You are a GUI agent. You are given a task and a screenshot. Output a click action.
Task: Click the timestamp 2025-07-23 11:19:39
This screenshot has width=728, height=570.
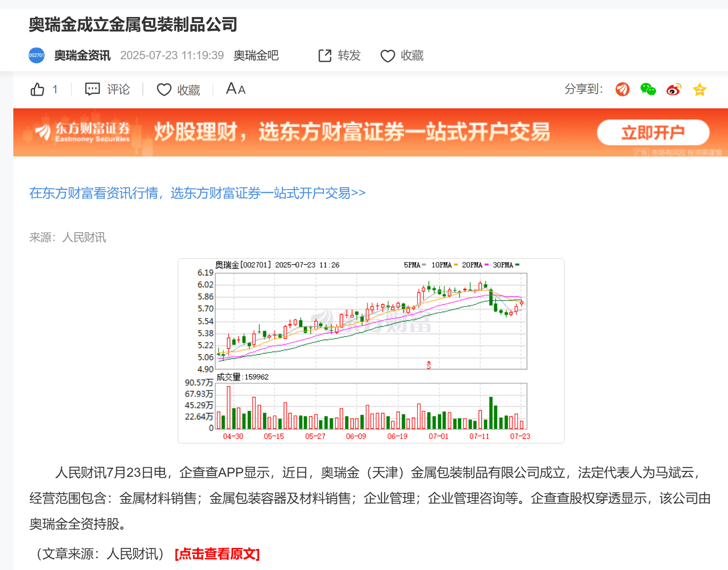[x=172, y=56]
